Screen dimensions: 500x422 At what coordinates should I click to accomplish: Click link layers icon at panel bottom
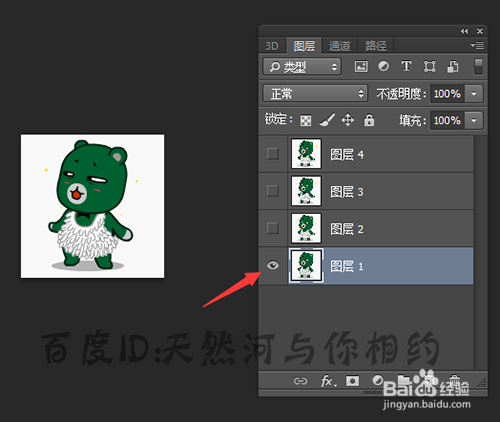(300, 381)
